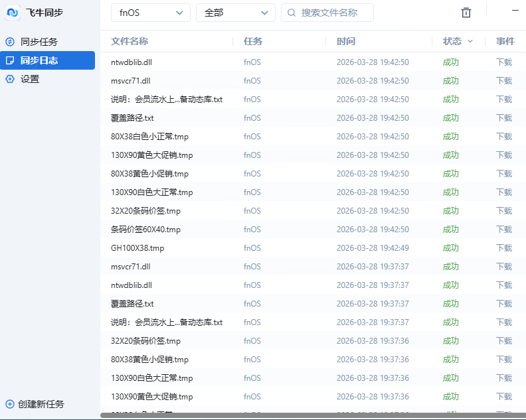Select 130X90白色大正常.tmp logged at 19:37:36
Viewport: 526px width, 420px height.
click(152, 378)
